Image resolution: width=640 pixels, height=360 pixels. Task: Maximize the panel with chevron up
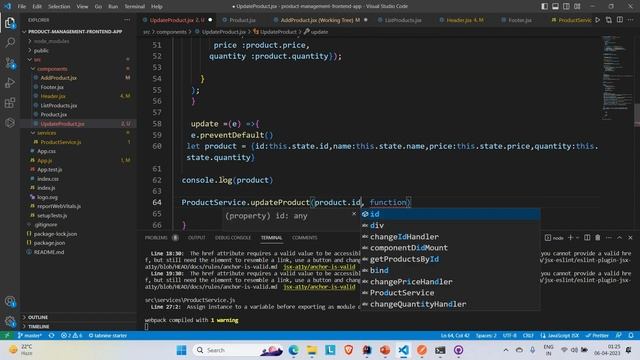[x=620, y=238]
